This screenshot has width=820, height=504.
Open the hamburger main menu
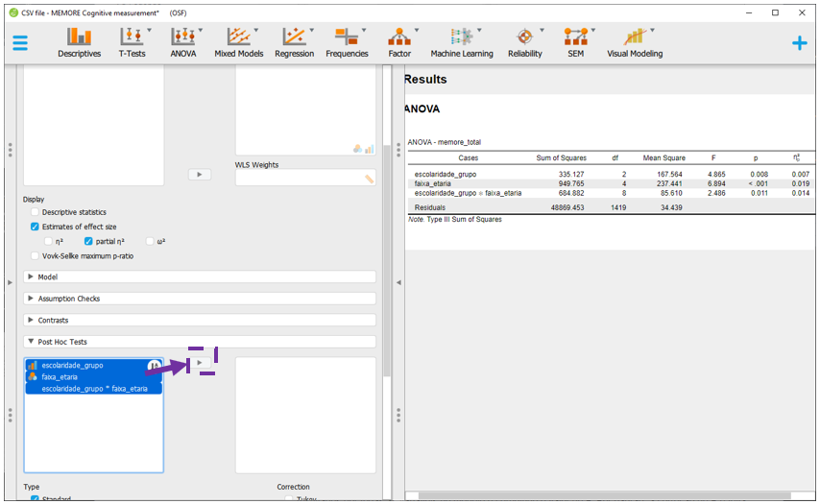20,43
